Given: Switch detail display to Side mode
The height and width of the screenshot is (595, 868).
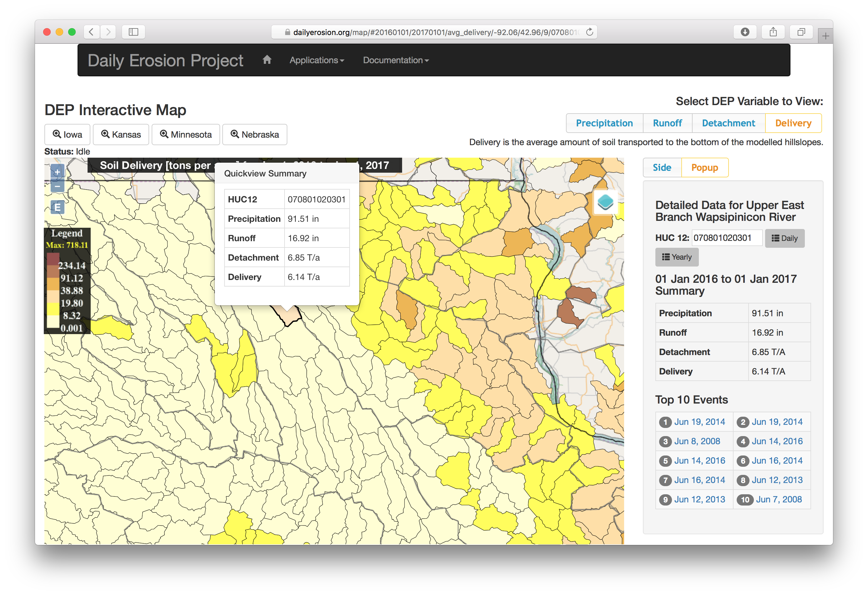Looking at the screenshot, I should 662,167.
